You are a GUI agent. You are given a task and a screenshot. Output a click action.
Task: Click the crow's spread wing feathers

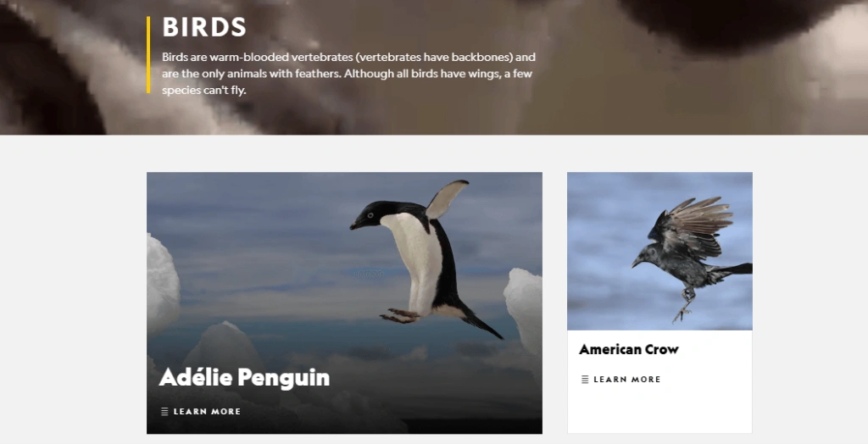tap(698, 221)
